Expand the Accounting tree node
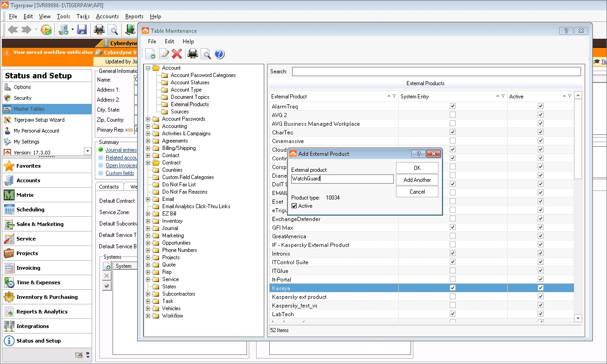 [x=147, y=126]
